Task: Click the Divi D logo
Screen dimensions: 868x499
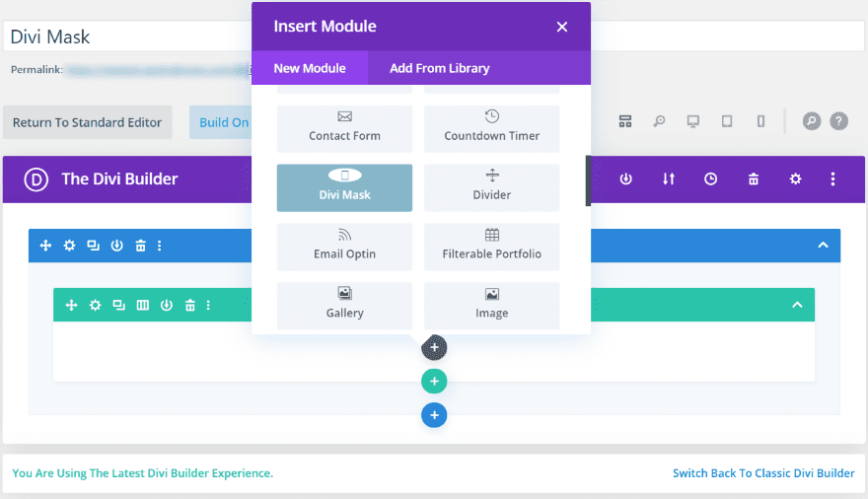Action: [36, 179]
